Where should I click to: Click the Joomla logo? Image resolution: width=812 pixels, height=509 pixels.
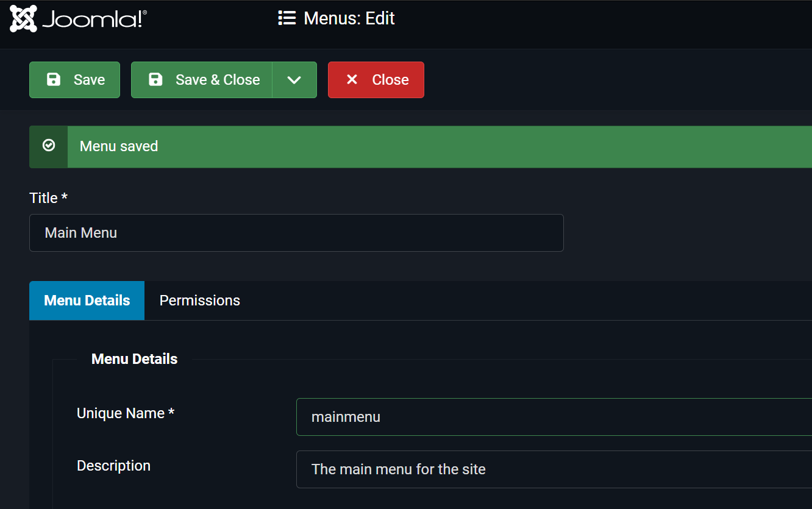click(x=78, y=19)
